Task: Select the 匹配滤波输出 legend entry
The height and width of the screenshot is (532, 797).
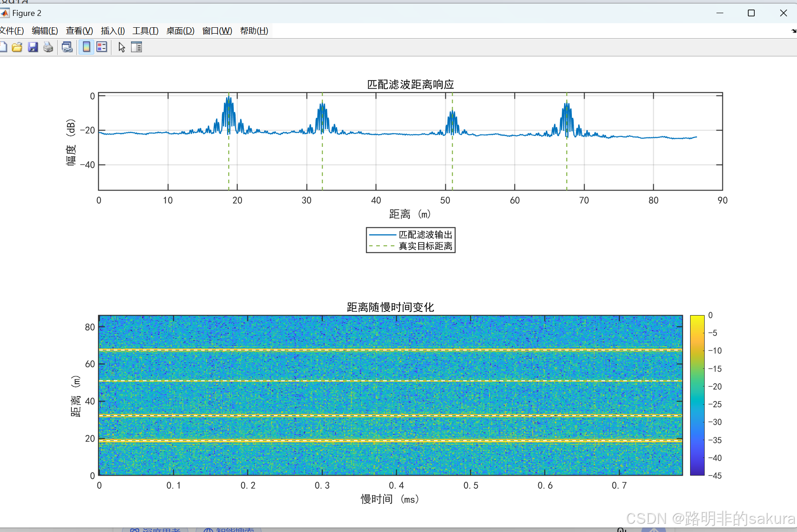Action: pyautogui.click(x=410, y=235)
